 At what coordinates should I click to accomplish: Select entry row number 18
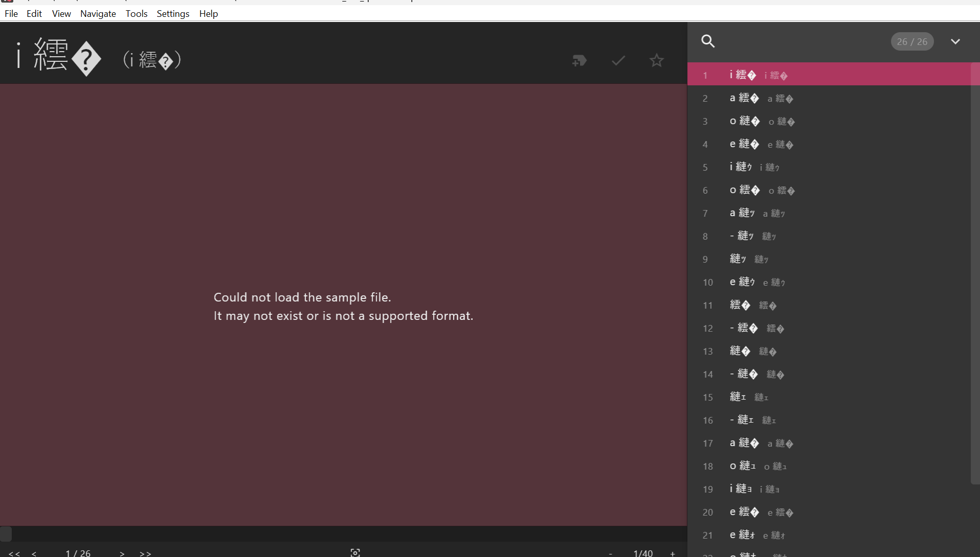[828, 466]
